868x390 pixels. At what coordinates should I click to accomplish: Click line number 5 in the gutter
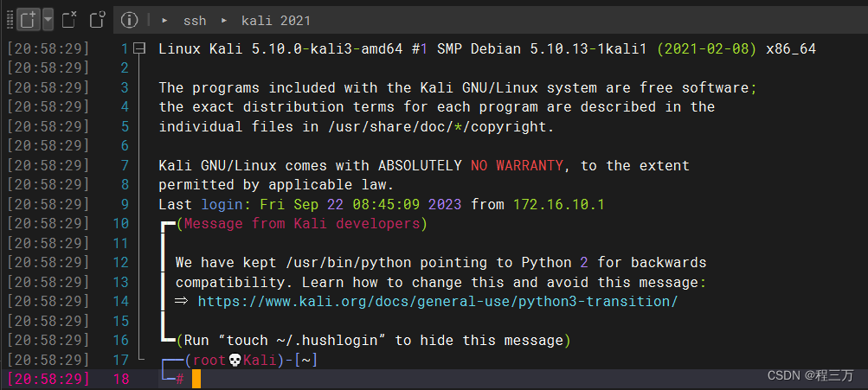point(125,126)
